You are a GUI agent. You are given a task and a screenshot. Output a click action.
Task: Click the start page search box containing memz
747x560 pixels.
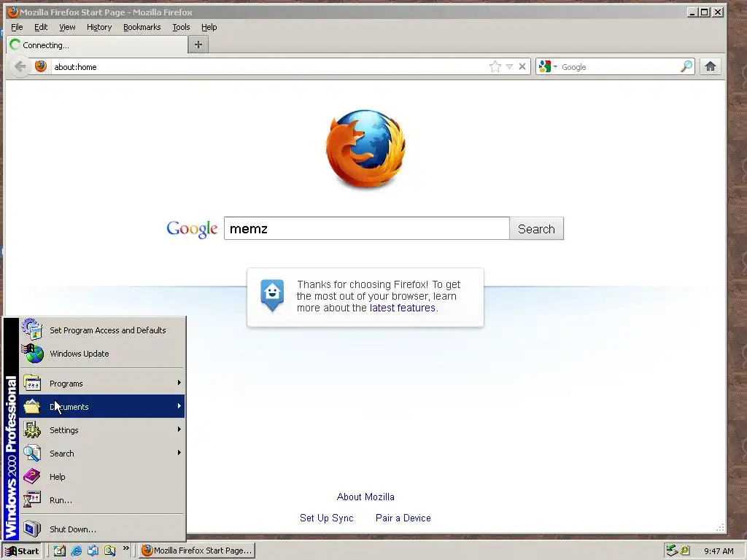point(367,228)
